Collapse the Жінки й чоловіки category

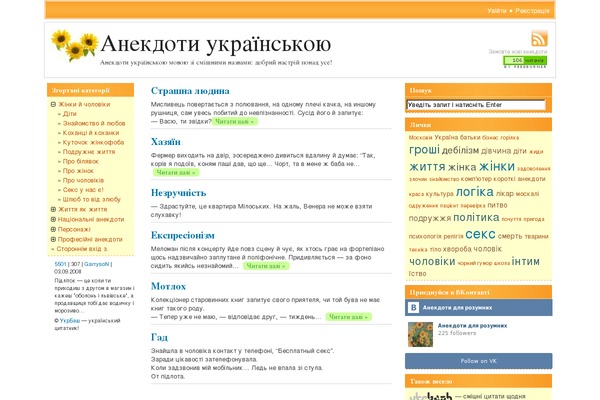click(54, 104)
